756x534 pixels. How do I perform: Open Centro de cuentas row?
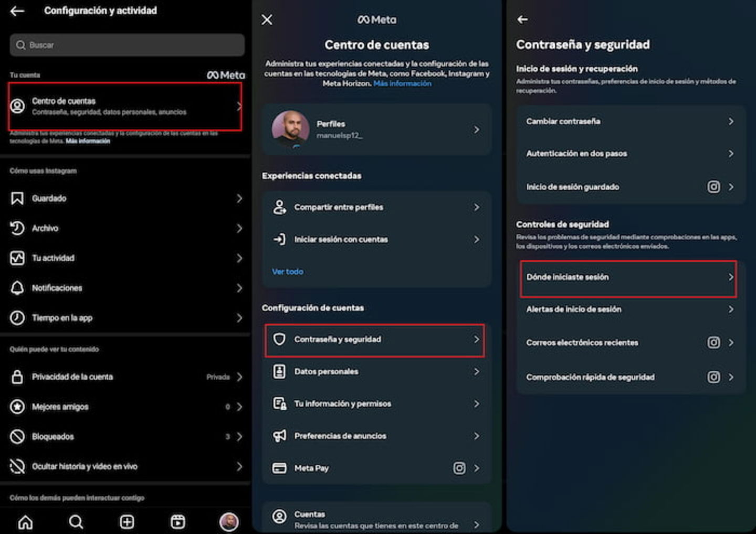(x=125, y=106)
